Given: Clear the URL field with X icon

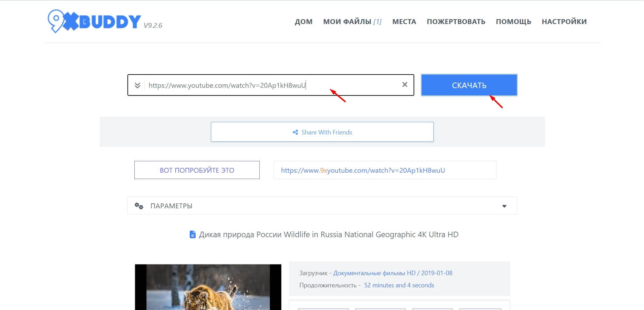Looking at the screenshot, I should pos(405,85).
